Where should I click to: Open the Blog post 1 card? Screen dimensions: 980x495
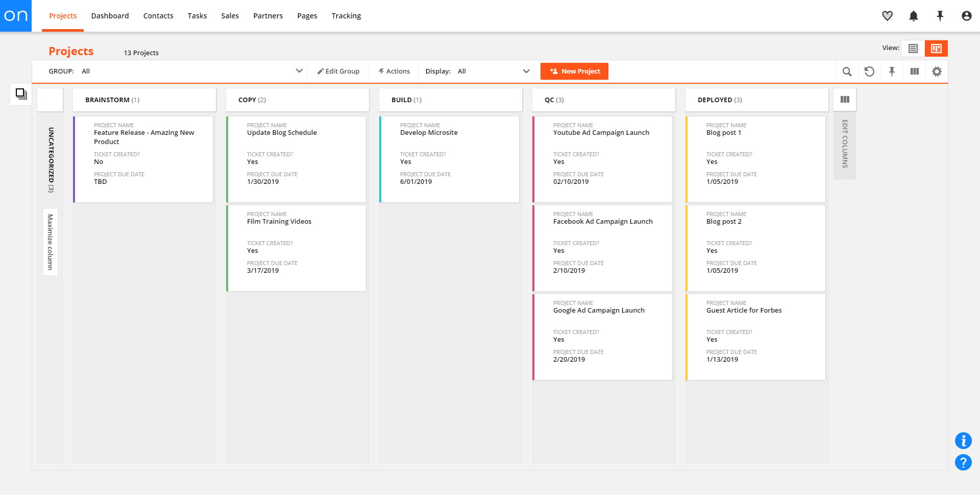tap(756, 159)
